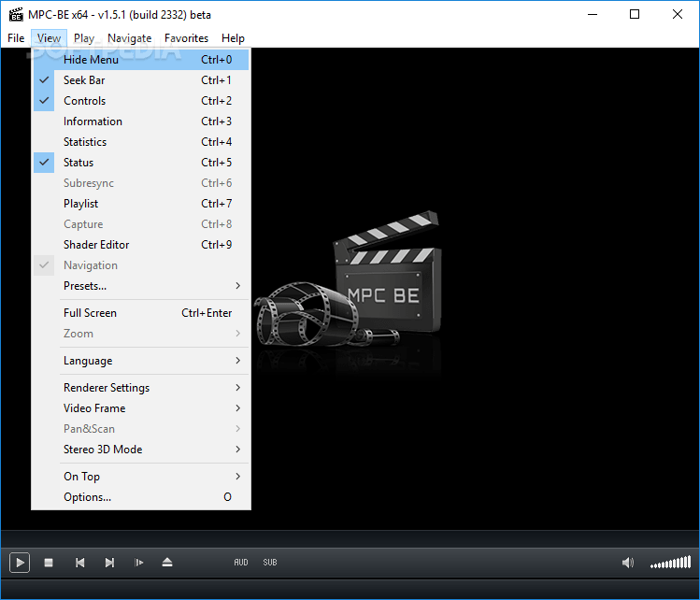Open the Play menu

click(84, 38)
